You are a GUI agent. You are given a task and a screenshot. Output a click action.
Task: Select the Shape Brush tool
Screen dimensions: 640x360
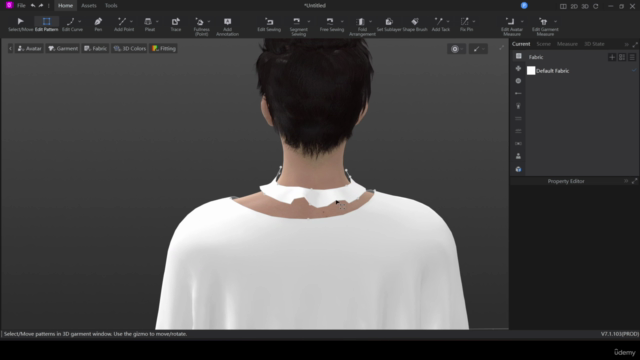[415, 24]
